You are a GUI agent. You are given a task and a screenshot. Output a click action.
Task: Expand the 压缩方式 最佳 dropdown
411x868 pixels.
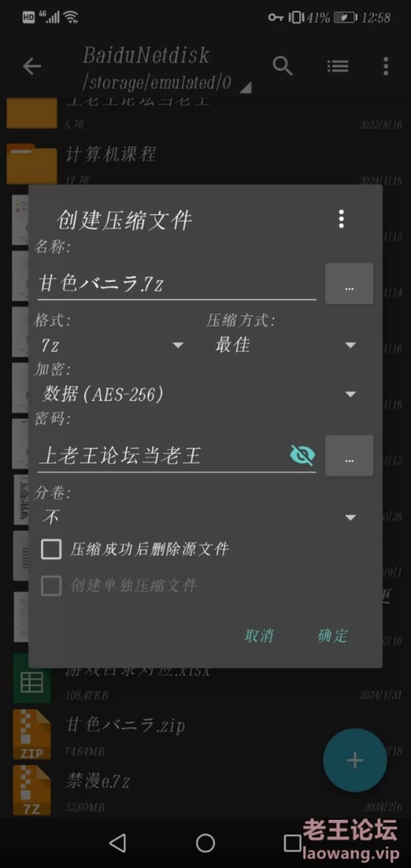click(285, 345)
